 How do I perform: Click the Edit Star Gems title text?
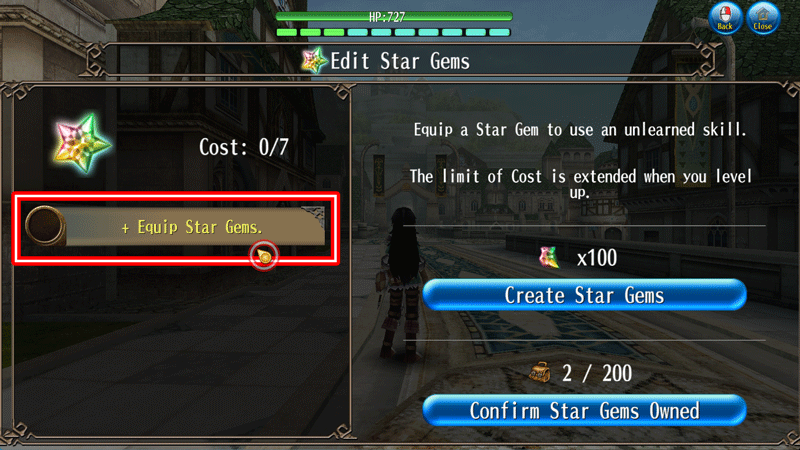399,61
